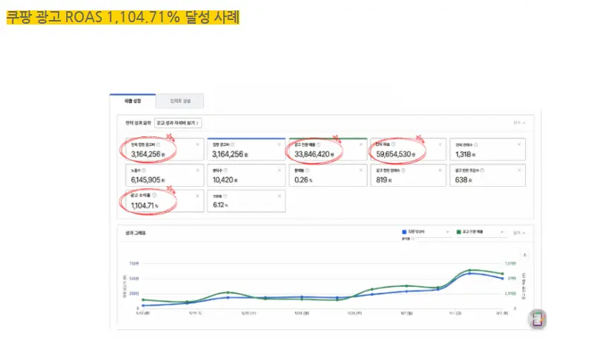The height and width of the screenshot is (364, 594).
Task: Remove the plain-topped 3,164,256 card via X
Action: coord(197,145)
